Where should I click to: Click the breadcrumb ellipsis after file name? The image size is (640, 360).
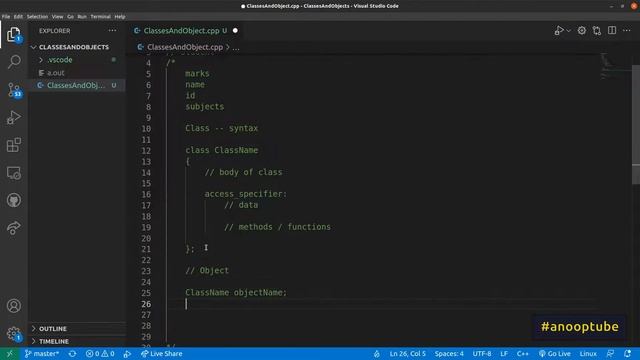[x=236, y=47]
